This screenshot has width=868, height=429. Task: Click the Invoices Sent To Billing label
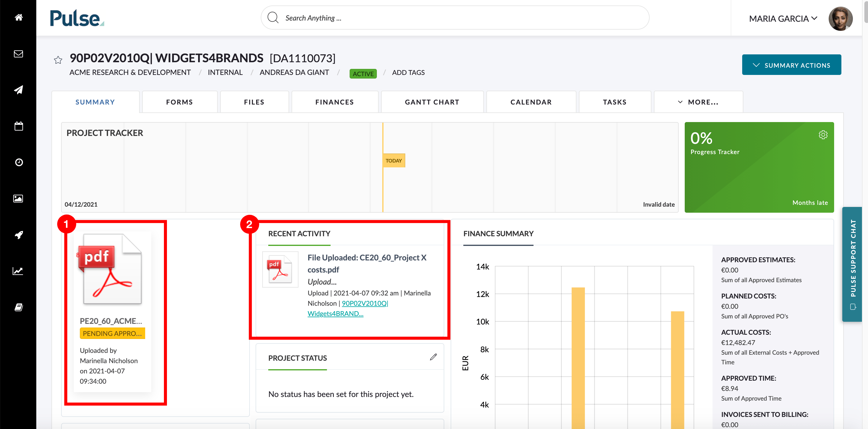point(765,414)
